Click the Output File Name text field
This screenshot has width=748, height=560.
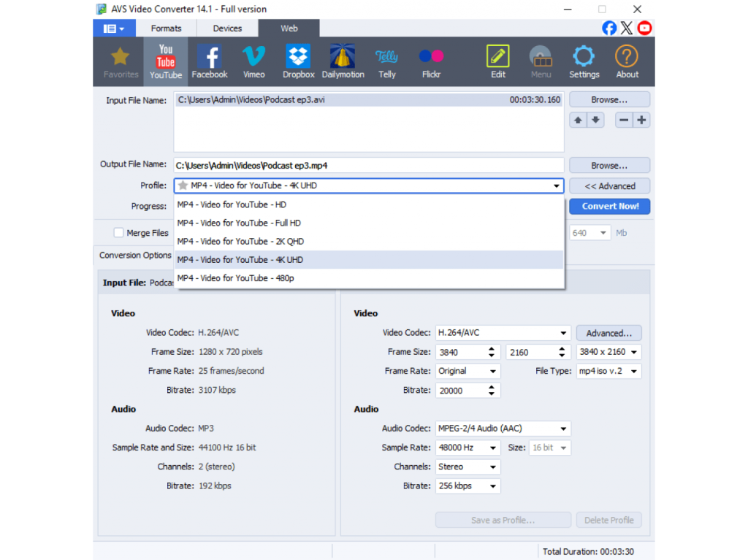point(368,166)
